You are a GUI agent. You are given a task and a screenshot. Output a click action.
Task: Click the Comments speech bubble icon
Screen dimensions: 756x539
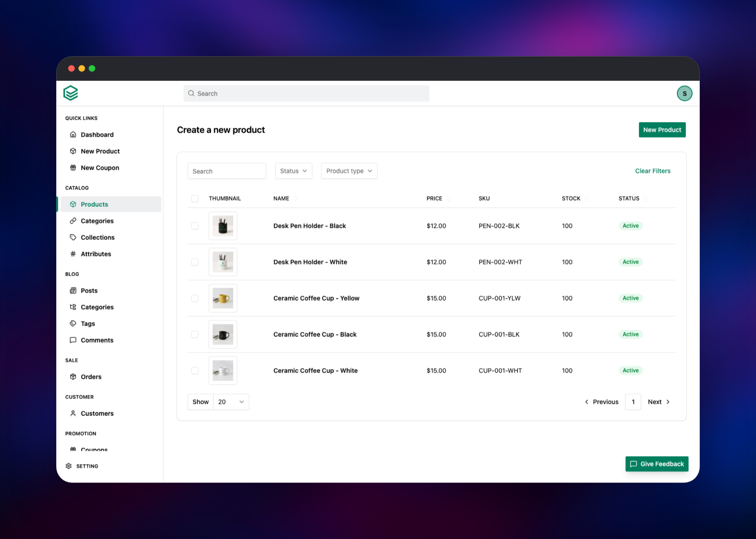tap(73, 340)
